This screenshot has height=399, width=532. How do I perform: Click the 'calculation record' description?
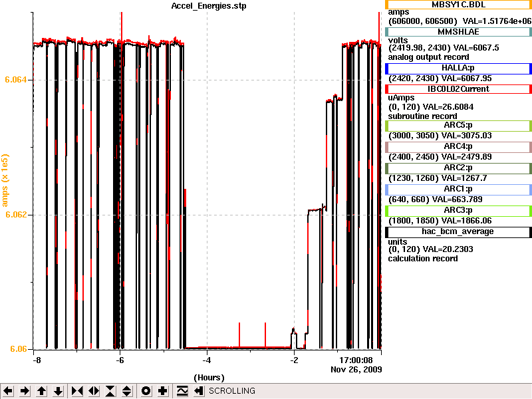[423, 259]
